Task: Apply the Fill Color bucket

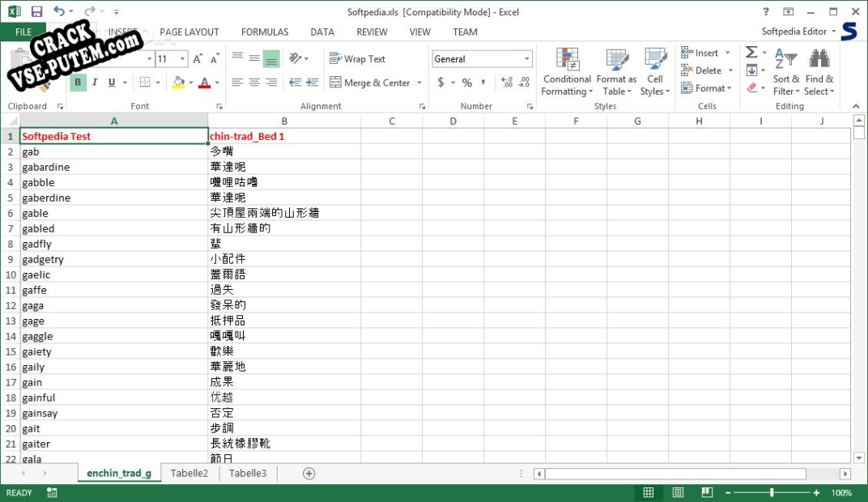Action: 178,83
